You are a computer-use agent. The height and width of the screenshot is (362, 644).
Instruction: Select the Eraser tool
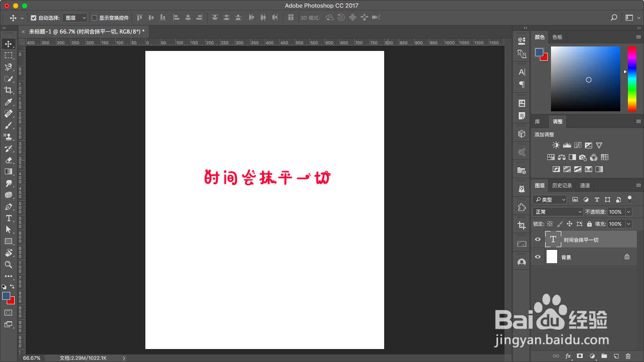8,160
